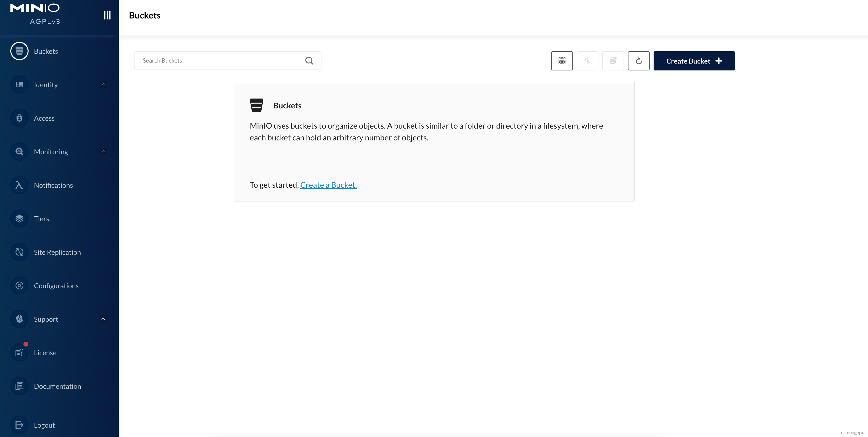Viewport: 868px width, 437px height.
Task: Click the search magnifier icon
Action: [x=309, y=60]
